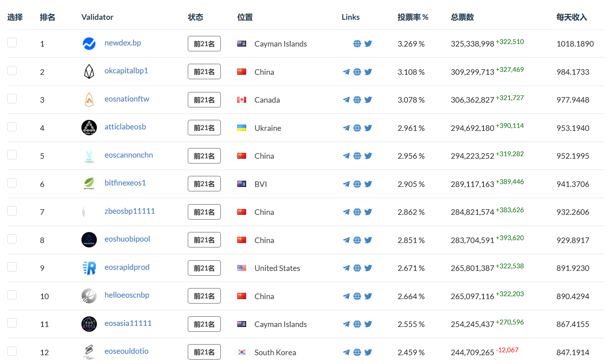Click vote total 325,338,998
The image size is (610, 364).
tap(472, 44)
